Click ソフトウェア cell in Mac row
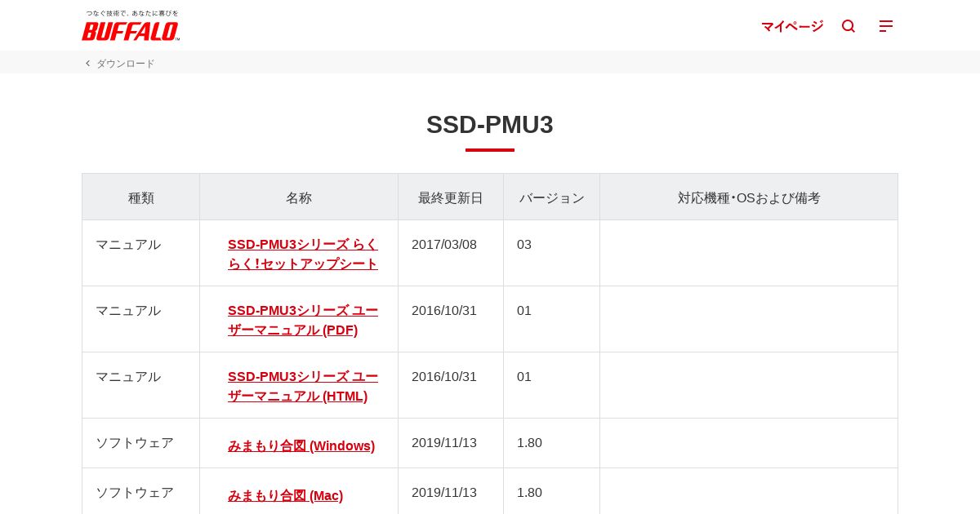The height and width of the screenshot is (514, 980). [x=134, y=492]
